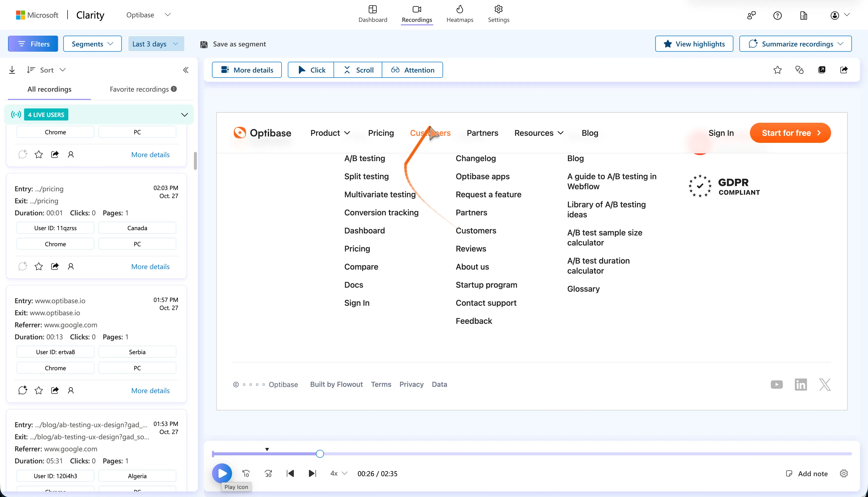Click the playback progress slider handle
This screenshot has width=868, height=497.
pyautogui.click(x=320, y=454)
